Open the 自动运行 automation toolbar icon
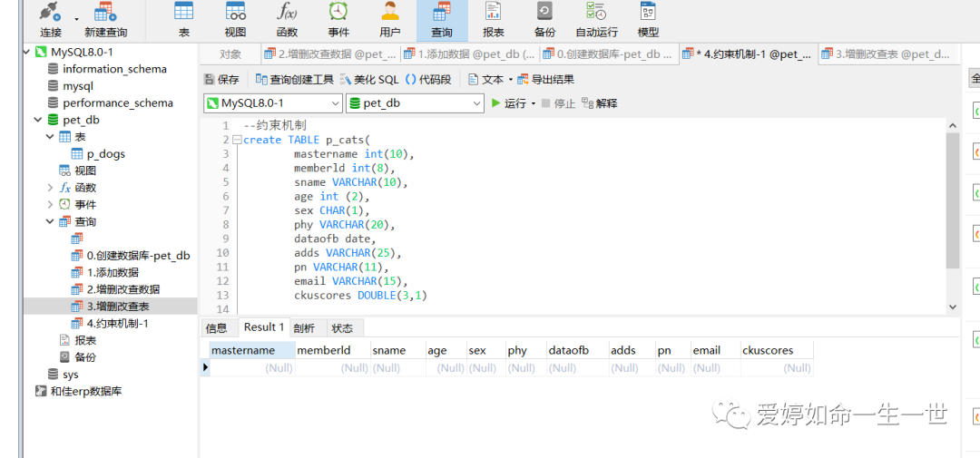This screenshot has height=458, width=980. [x=596, y=20]
